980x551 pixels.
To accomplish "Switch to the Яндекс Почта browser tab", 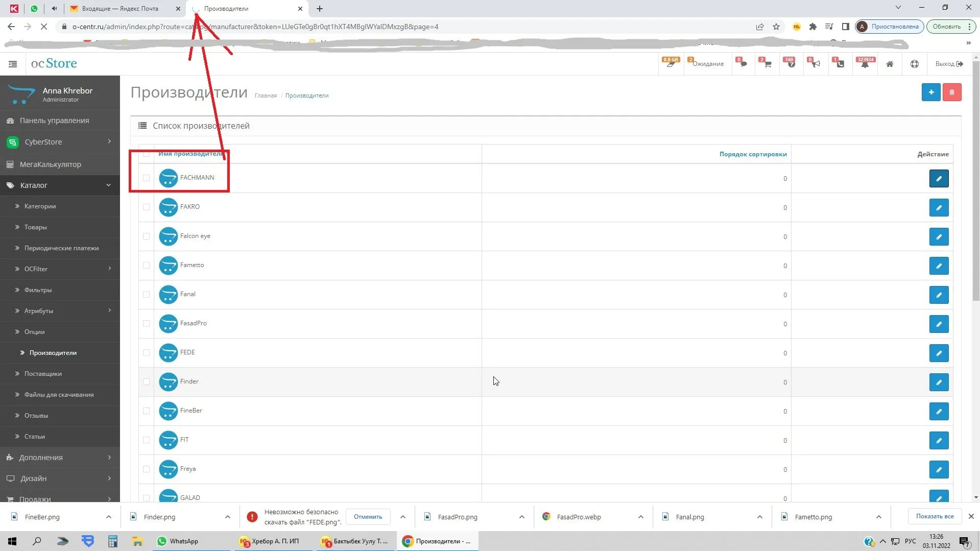I will click(x=126, y=9).
